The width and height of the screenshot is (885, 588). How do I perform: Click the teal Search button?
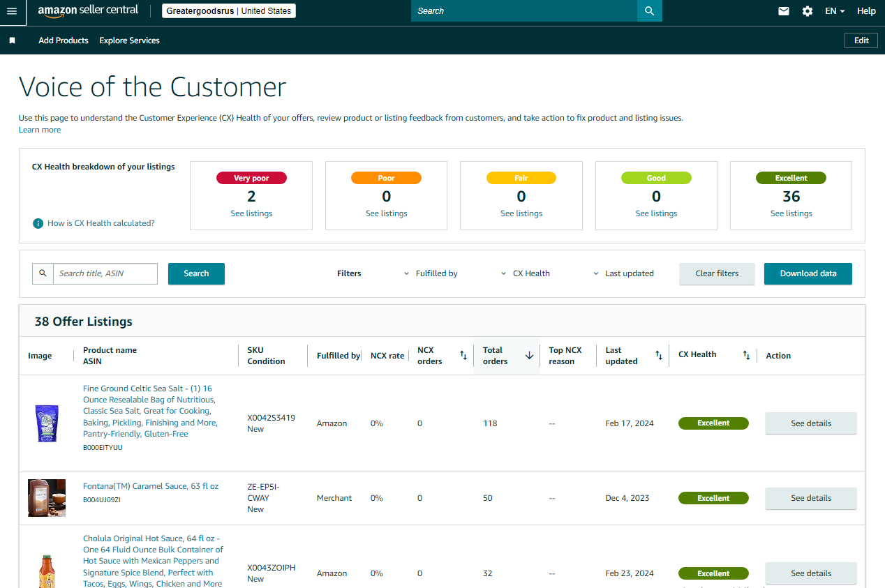pyautogui.click(x=196, y=273)
